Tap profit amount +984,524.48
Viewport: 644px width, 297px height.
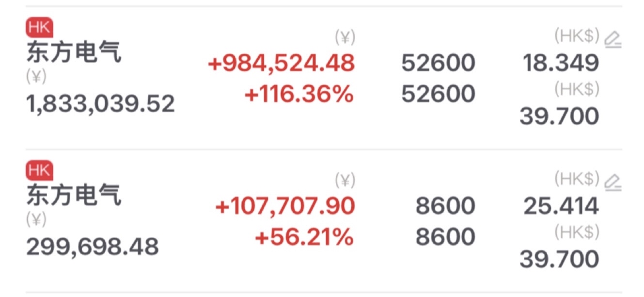282,63
